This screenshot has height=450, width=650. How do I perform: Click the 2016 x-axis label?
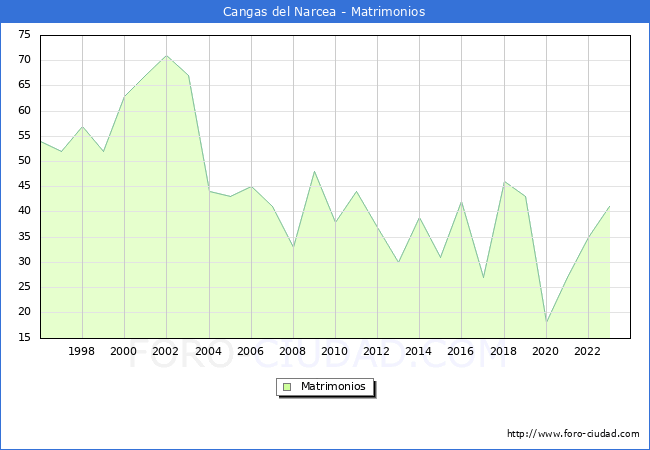(x=461, y=351)
